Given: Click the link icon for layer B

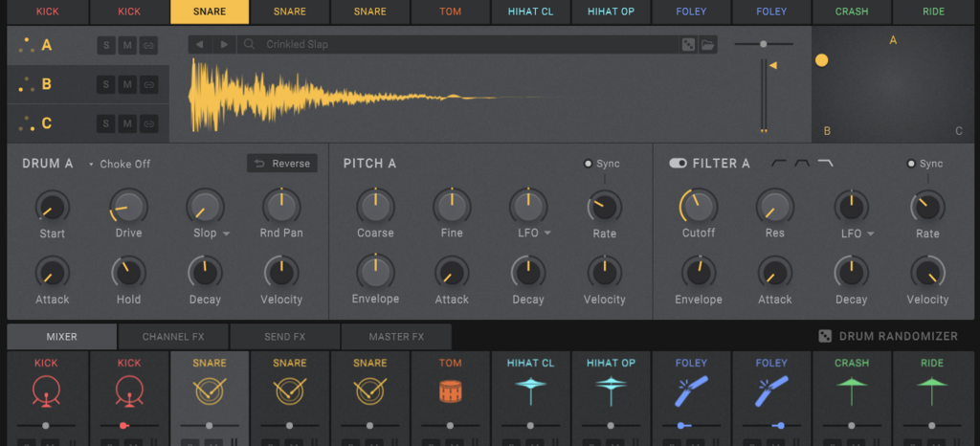Looking at the screenshot, I should pyautogui.click(x=148, y=84).
